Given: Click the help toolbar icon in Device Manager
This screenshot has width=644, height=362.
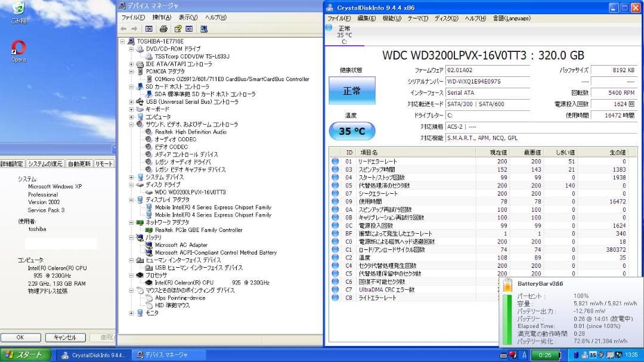Looking at the screenshot, I should [x=178, y=29].
